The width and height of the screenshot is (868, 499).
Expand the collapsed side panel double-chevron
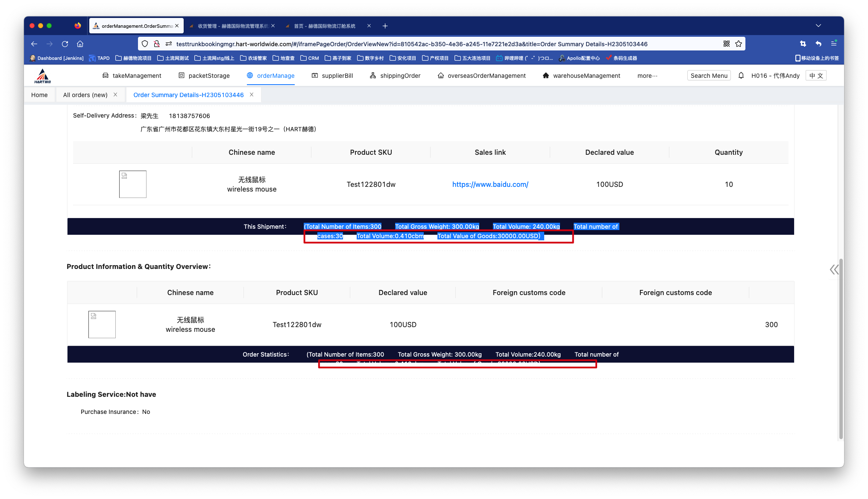834,269
